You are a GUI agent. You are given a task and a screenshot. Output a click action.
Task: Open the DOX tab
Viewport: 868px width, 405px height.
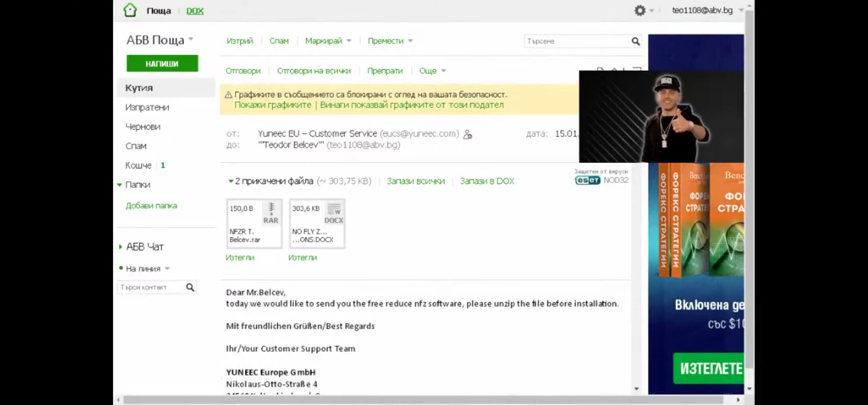coord(195,11)
